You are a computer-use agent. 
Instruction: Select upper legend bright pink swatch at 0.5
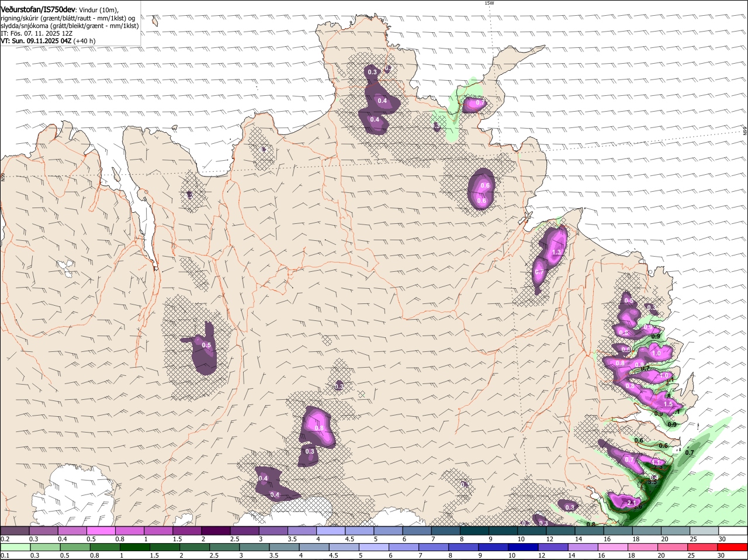(101, 531)
